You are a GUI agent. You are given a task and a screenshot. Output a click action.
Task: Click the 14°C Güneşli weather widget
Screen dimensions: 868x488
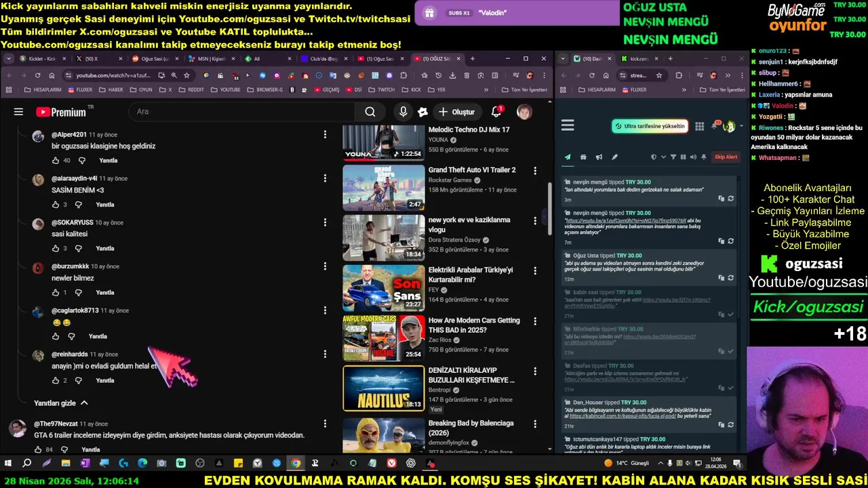pyautogui.click(x=627, y=463)
